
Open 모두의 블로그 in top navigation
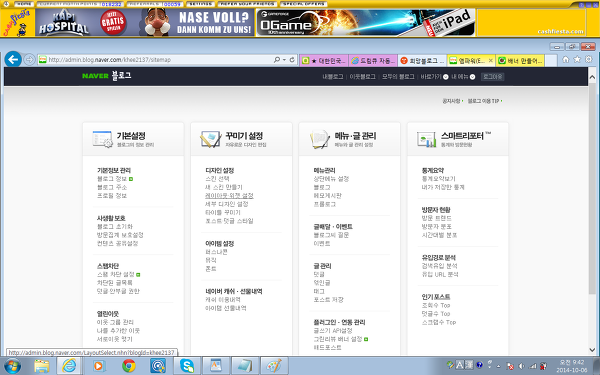pos(398,77)
